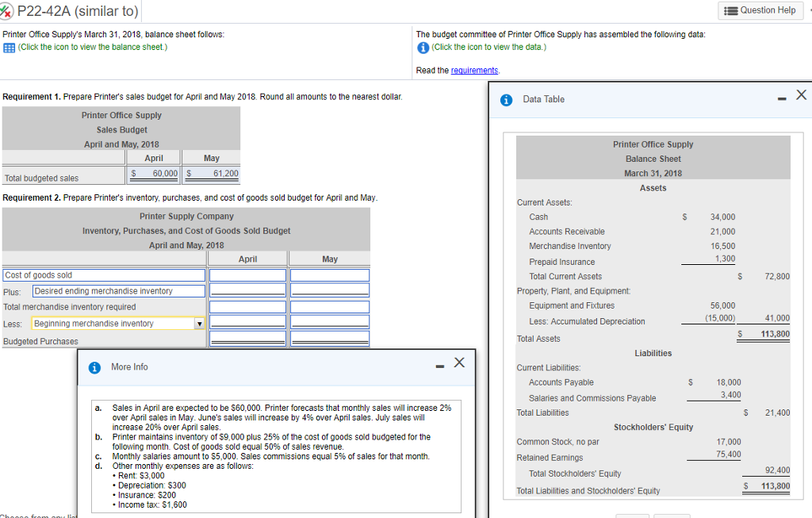Screen dimensions: 812x518
Task: Click April cell for Cost of goods sold
Action: (247, 275)
